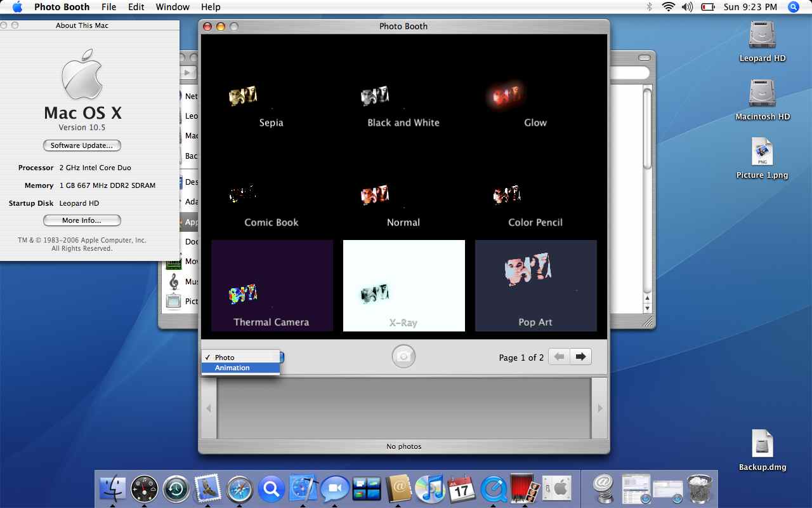Image resolution: width=812 pixels, height=508 pixels.
Task: Open Macintosh HD drive on desktop
Action: pos(762,100)
